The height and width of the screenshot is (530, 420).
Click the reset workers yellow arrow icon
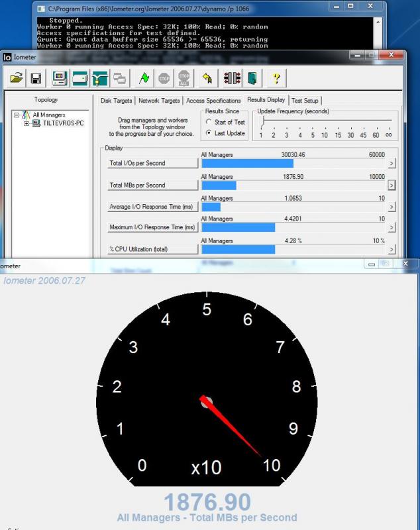[x=207, y=78]
